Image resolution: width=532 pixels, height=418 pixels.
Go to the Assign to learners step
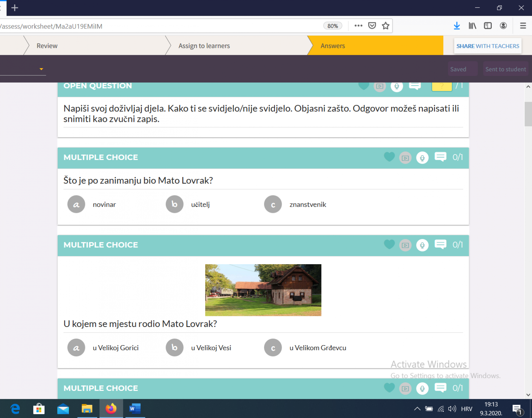204,46
